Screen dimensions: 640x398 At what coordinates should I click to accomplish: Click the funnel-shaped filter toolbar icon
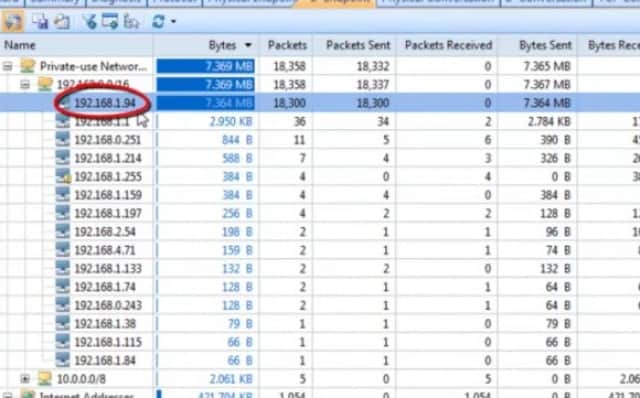(89, 21)
